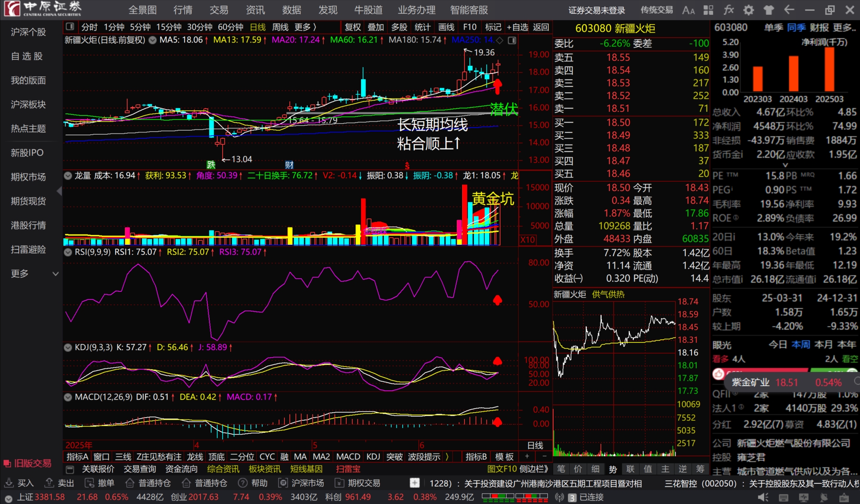The image size is (860, 504).
Task: Click the signal broadcast icon near 已连接
Action: [x=559, y=497]
